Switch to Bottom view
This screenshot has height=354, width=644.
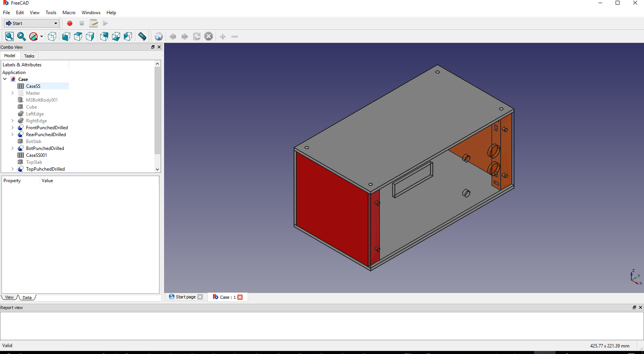116,36
